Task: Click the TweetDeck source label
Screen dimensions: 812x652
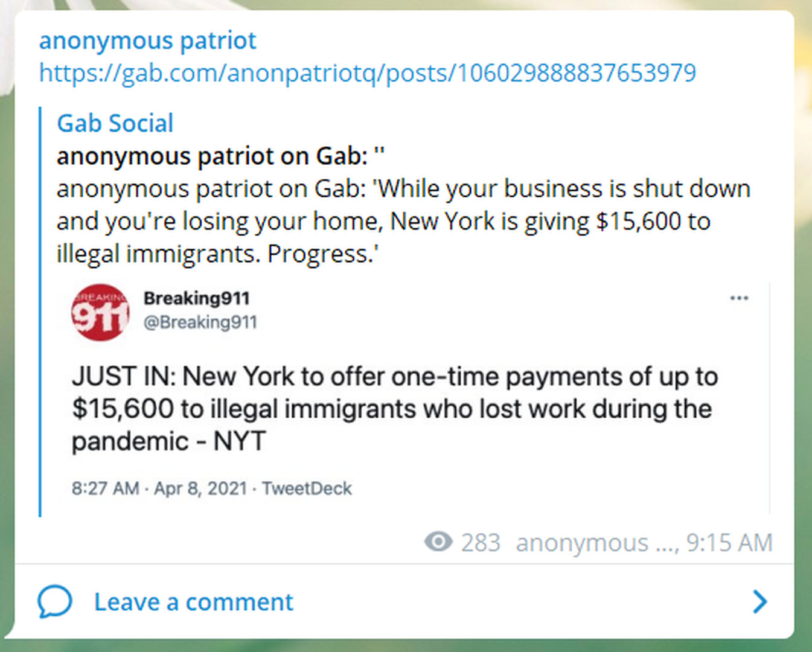Action: (x=307, y=488)
